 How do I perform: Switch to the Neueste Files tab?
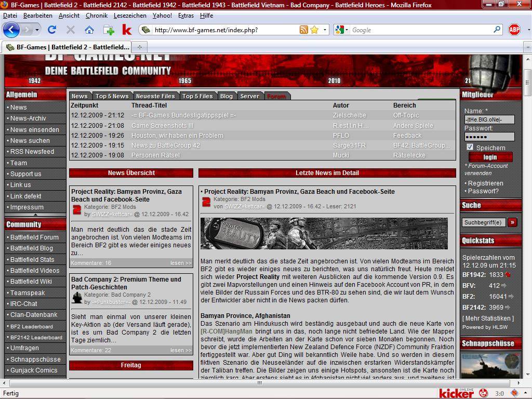(x=155, y=96)
